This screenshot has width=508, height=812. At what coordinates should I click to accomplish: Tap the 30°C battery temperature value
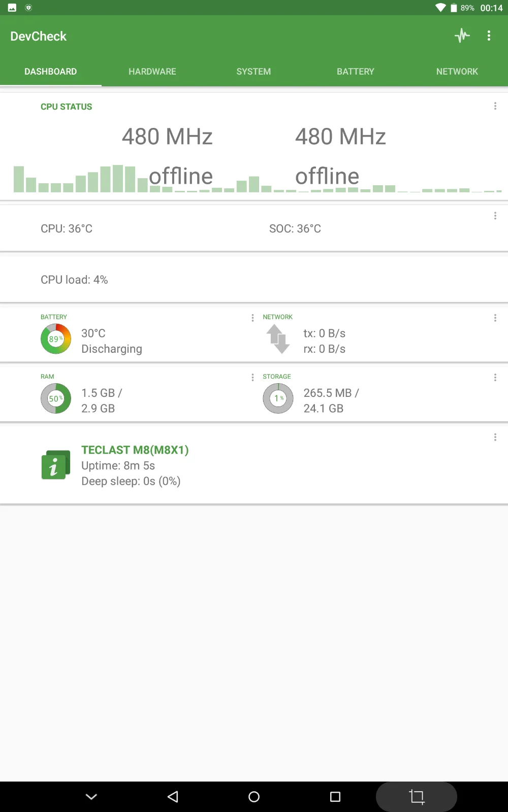pos(93,333)
